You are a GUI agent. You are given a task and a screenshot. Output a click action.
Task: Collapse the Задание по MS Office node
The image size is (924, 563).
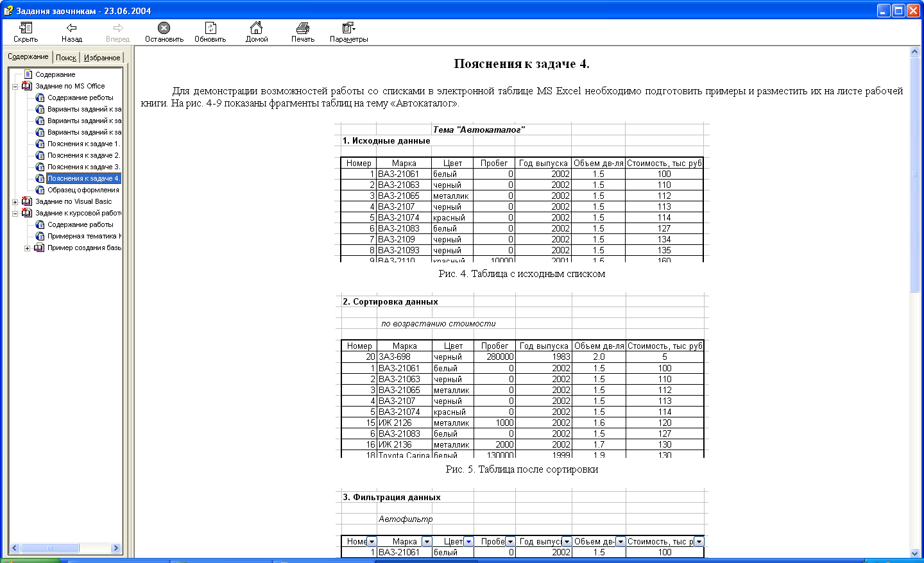coord(15,86)
